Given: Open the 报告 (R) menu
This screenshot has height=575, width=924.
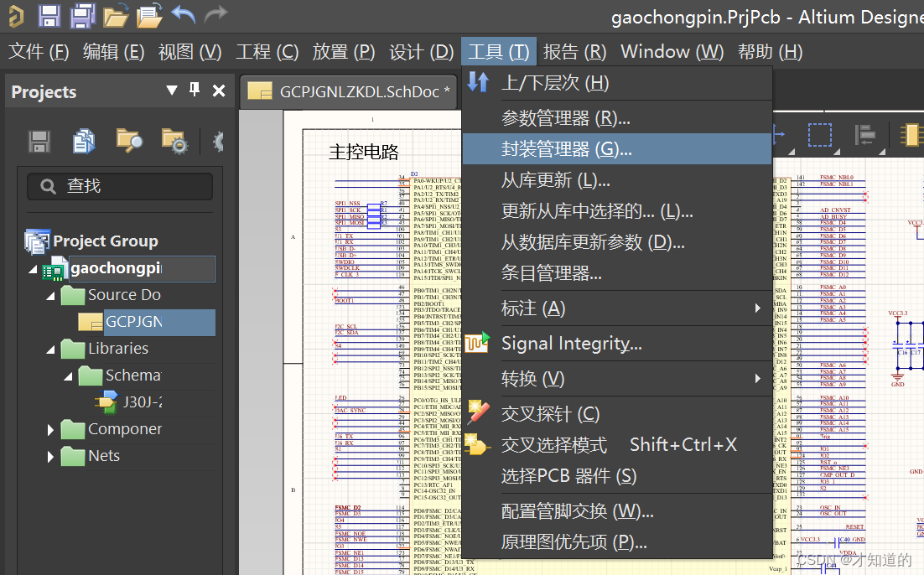Looking at the screenshot, I should tap(574, 51).
